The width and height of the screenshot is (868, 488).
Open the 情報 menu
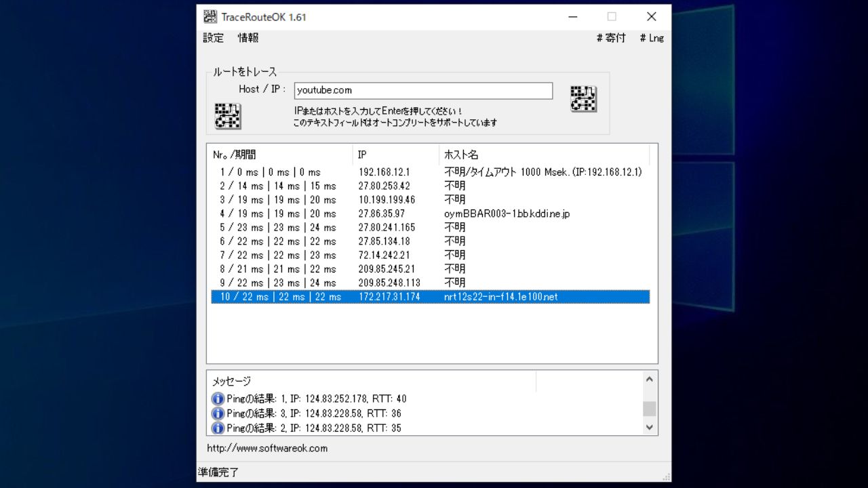[x=248, y=38]
